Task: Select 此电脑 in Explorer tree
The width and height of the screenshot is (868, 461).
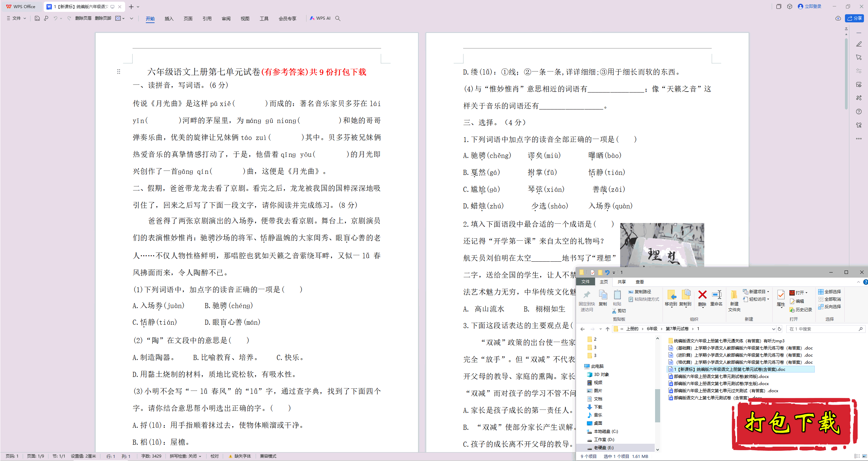Action: click(x=594, y=366)
